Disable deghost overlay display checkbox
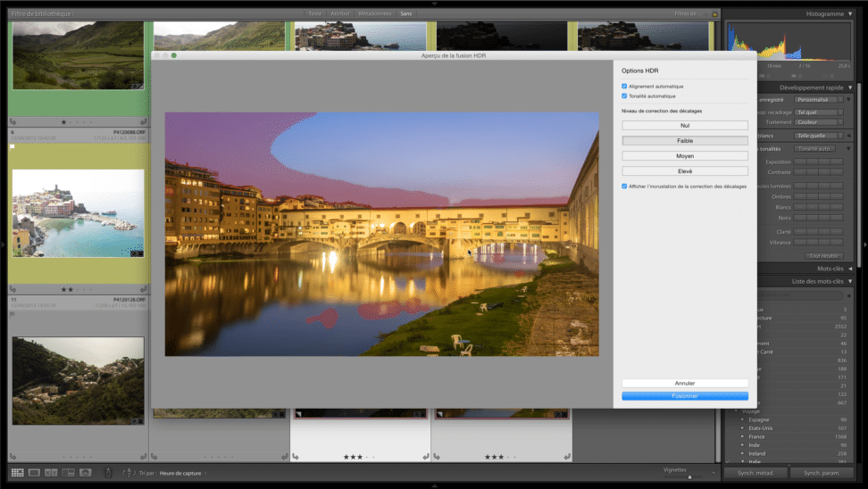 (x=624, y=186)
